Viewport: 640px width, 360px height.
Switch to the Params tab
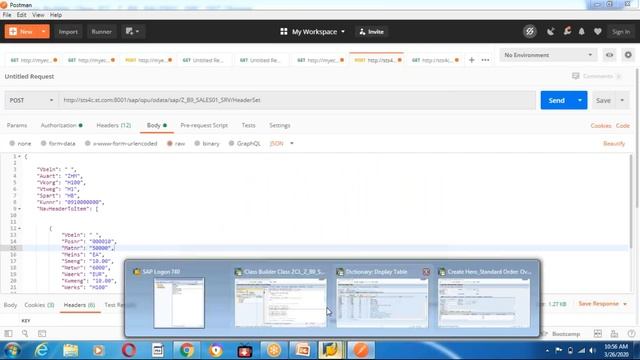click(17, 125)
